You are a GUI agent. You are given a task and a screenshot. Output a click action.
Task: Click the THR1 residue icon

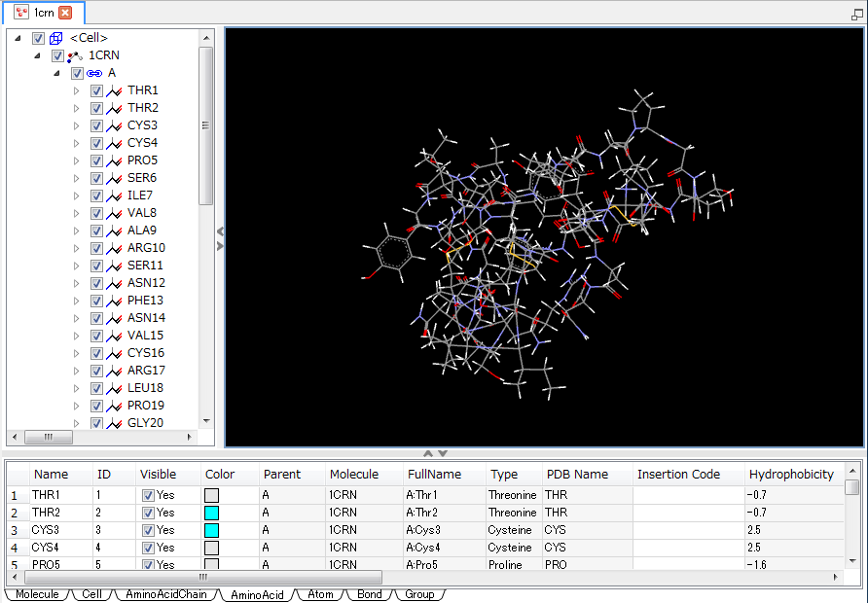coord(114,90)
